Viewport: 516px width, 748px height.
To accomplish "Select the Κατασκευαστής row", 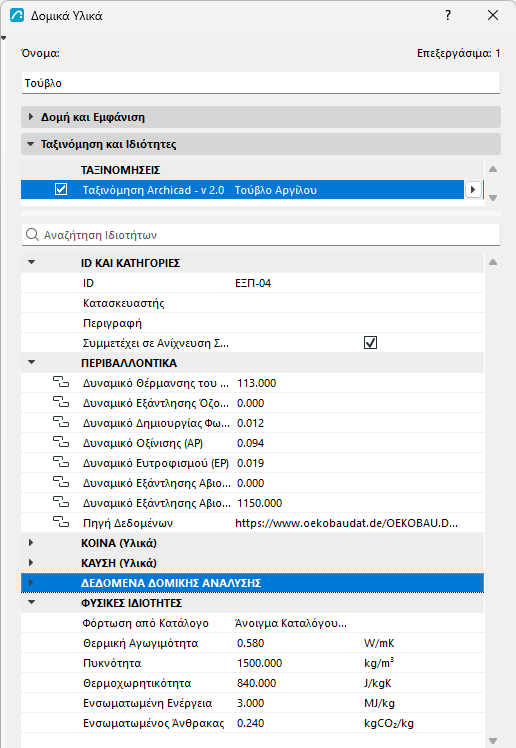I will (252, 303).
